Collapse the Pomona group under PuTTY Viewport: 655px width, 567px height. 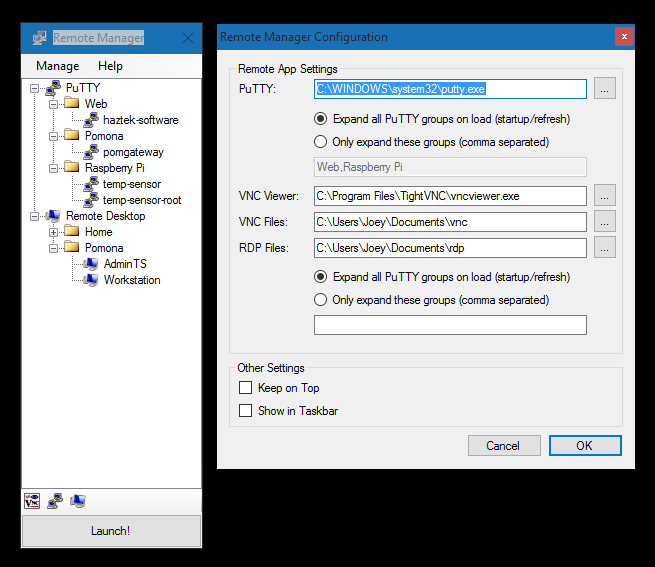point(53,136)
